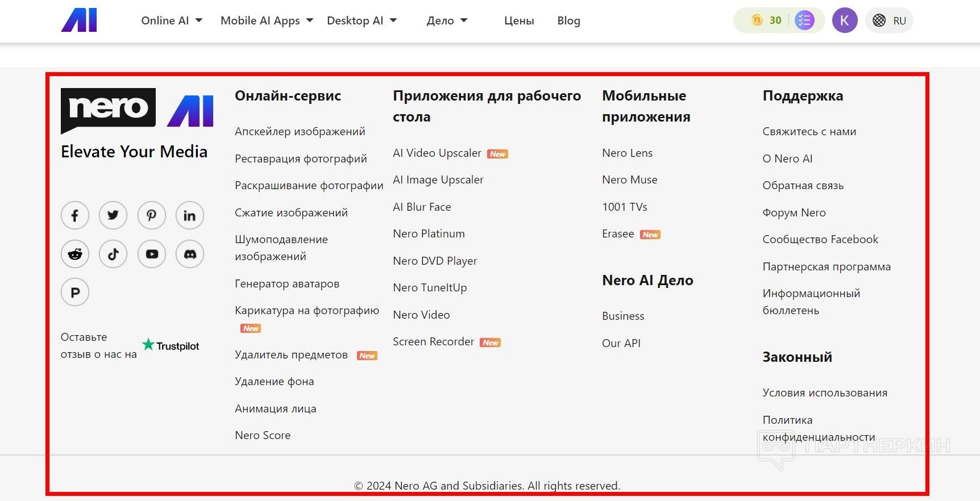Go to Our API

[621, 343]
